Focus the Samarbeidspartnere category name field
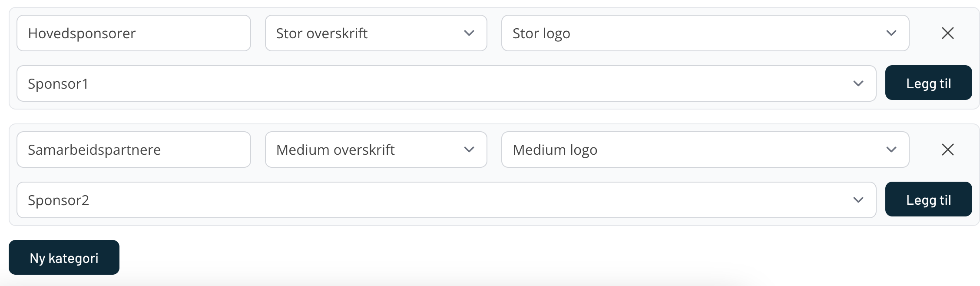 [x=133, y=150]
